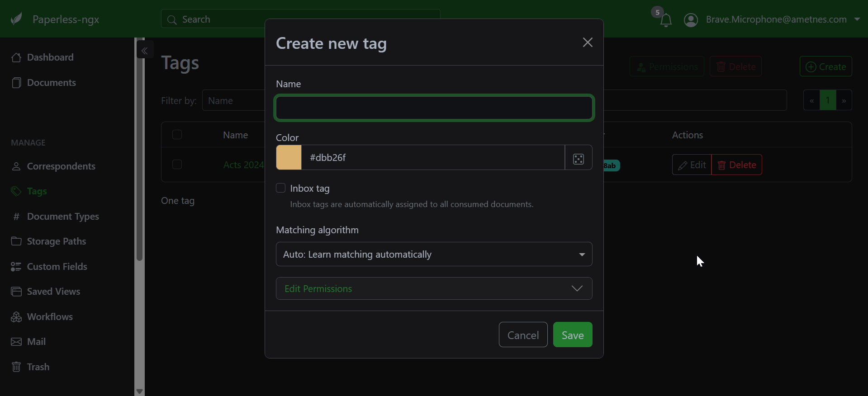The height and width of the screenshot is (396, 868).
Task: Open the Matching algorithm dropdown
Action: [x=433, y=255]
